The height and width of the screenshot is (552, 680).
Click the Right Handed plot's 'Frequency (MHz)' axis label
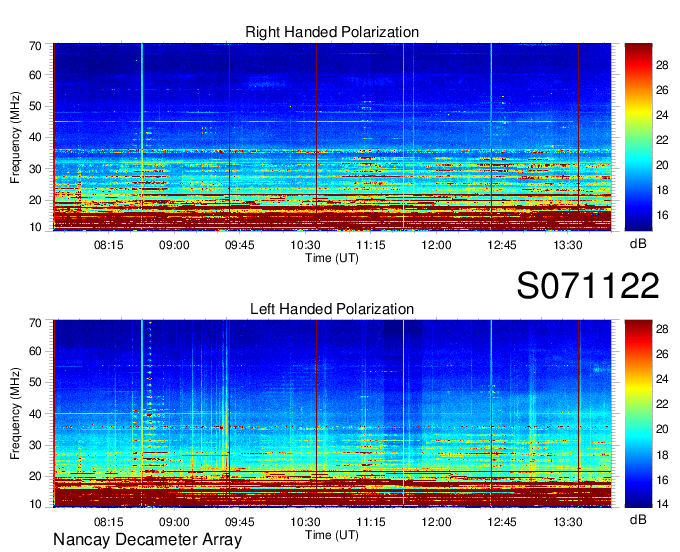coord(15,137)
